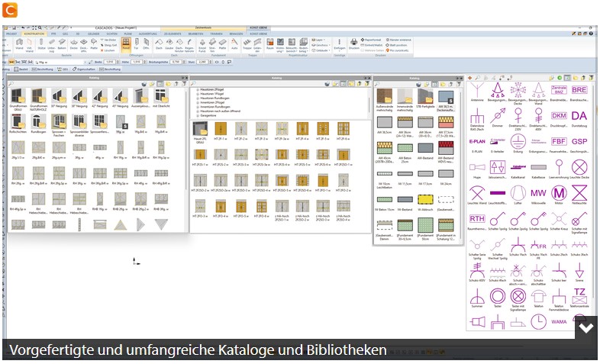This screenshot has height=364, width=600.
Task: Click the Breite value field
Action: pos(110,62)
